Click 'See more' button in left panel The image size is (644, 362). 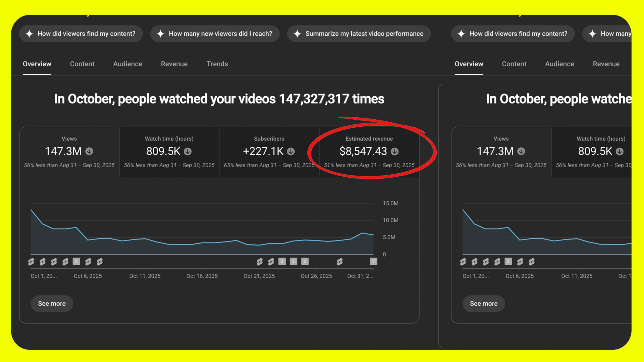52,304
